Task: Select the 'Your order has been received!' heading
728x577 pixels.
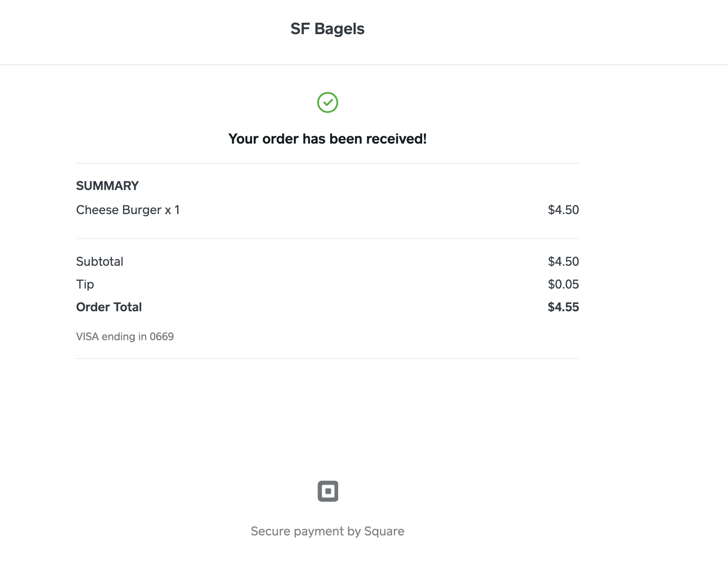Action: [x=327, y=139]
